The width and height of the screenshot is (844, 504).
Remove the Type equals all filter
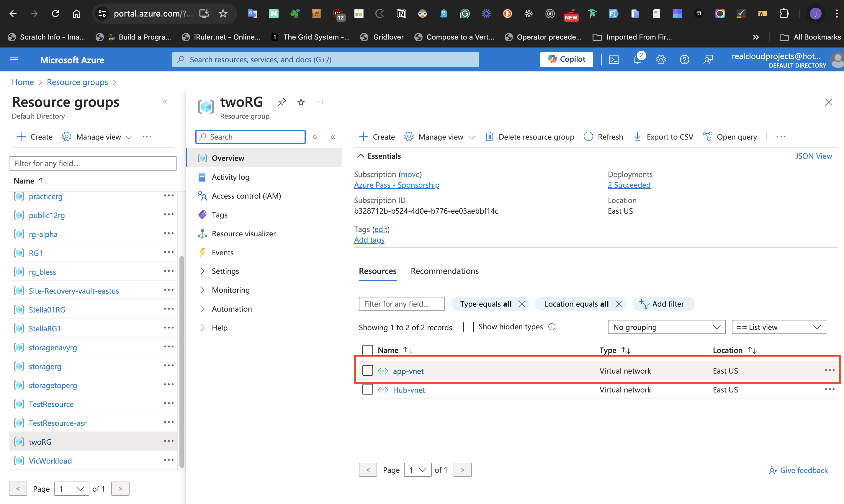521,304
